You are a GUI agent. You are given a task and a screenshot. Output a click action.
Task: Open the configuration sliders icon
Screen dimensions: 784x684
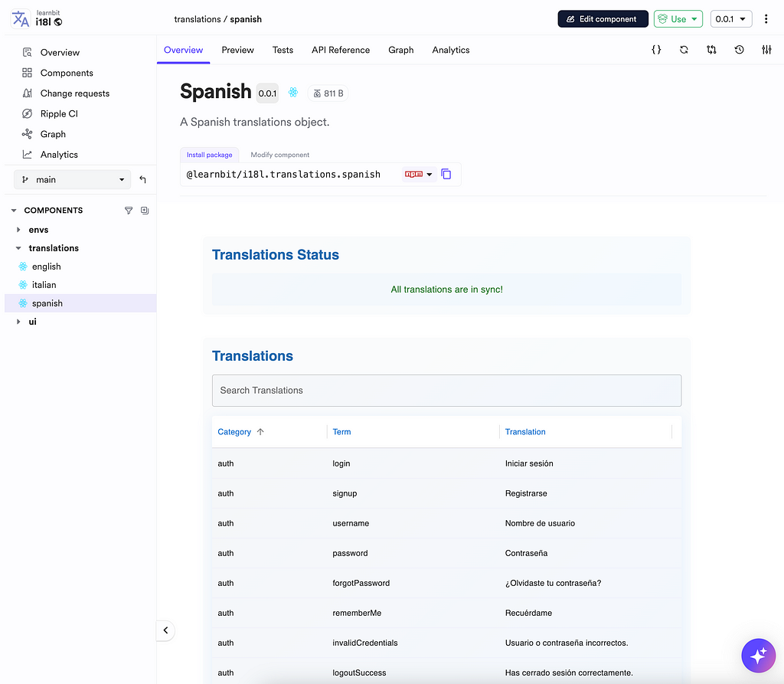pos(766,50)
